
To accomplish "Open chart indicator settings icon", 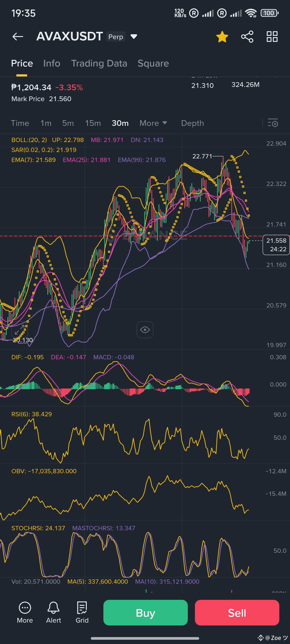I will click(x=273, y=123).
